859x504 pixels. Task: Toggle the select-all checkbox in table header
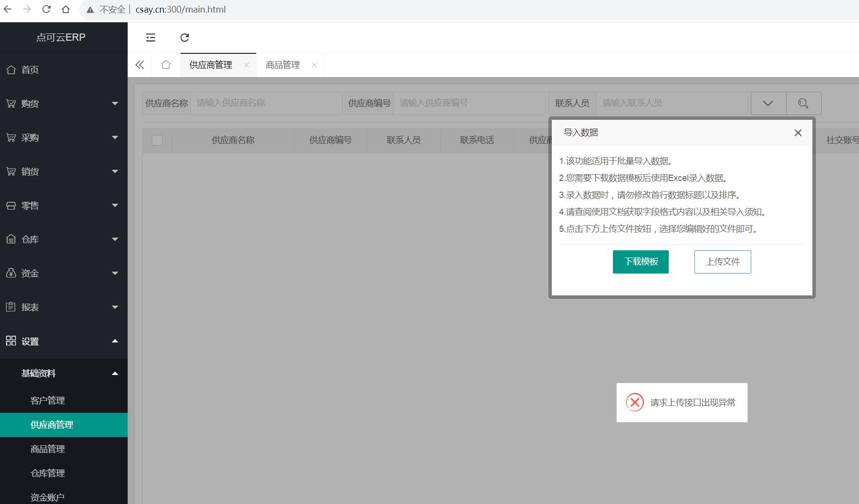coord(157,140)
